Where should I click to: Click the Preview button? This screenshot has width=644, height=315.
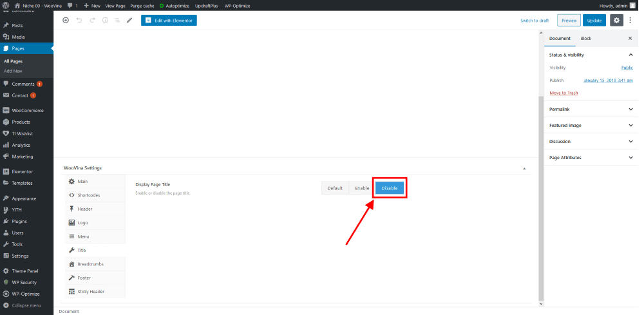click(569, 21)
